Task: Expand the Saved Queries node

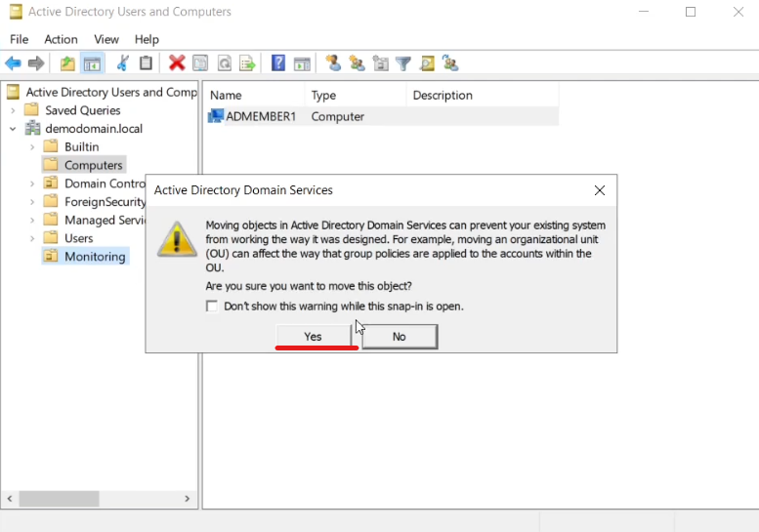Action: pyautogui.click(x=13, y=110)
